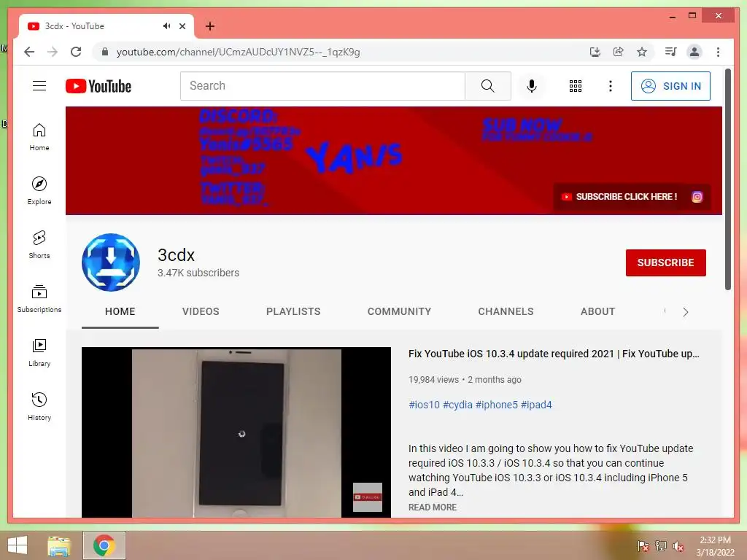Image resolution: width=747 pixels, height=560 pixels.
Task: Click the 3cdx channel avatar
Action: 111,262
